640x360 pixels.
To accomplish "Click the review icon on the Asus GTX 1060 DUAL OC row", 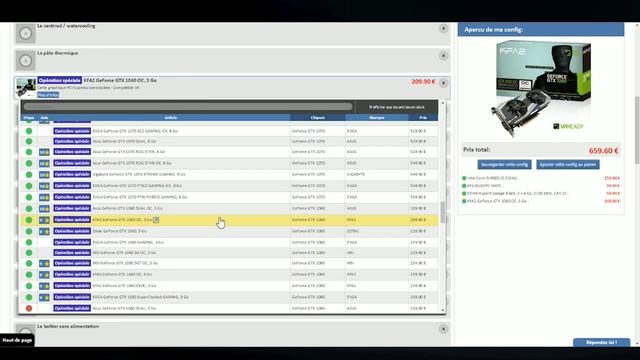I will 44,209.
